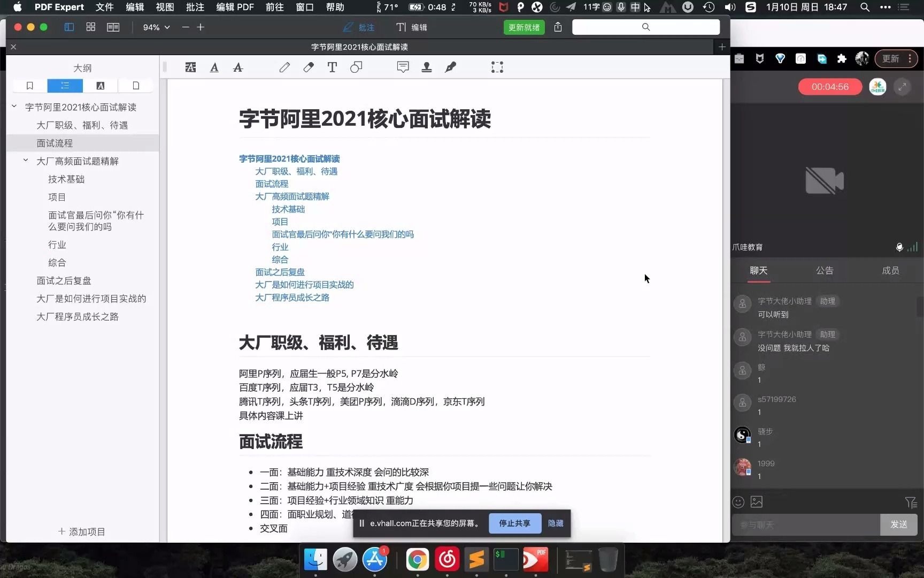Select the text highlight tool
The image size is (924, 578).
(x=190, y=67)
